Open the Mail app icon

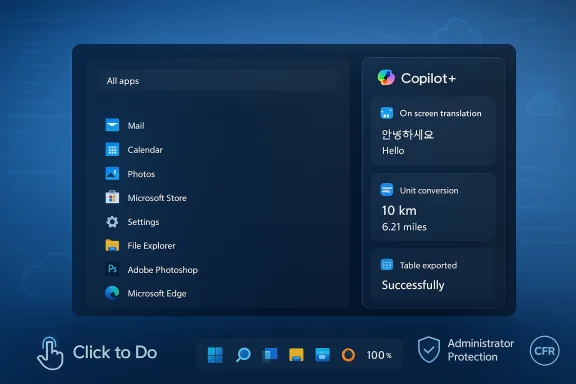tap(112, 125)
